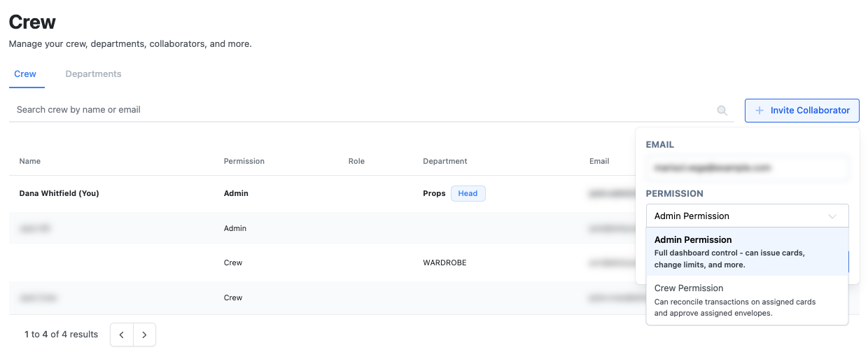Go to previous results page
Image resolution: width=868 pixels, height=350 pixels.
(122, 335)
